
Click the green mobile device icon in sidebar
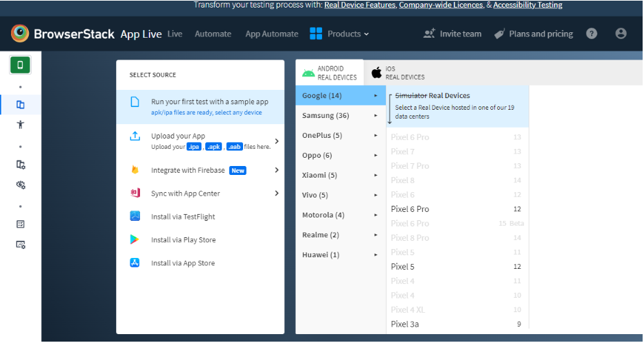coord(20,65)
